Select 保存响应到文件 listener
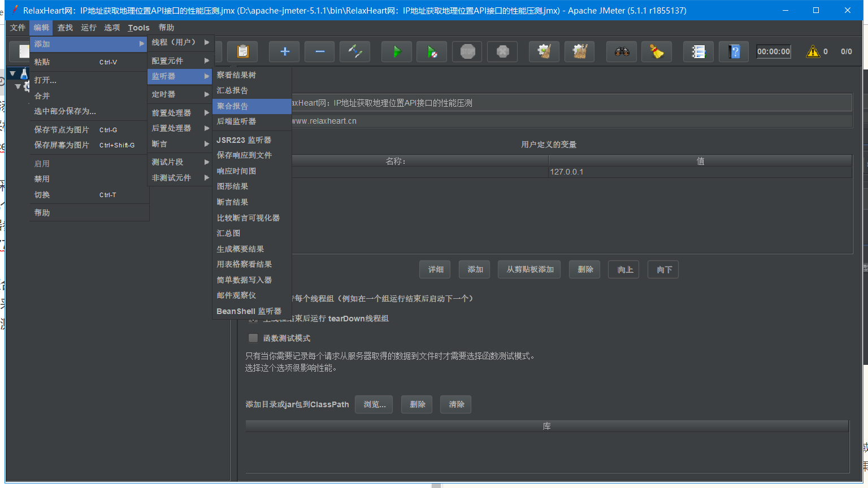868x488 pixels. coord(252,155)
